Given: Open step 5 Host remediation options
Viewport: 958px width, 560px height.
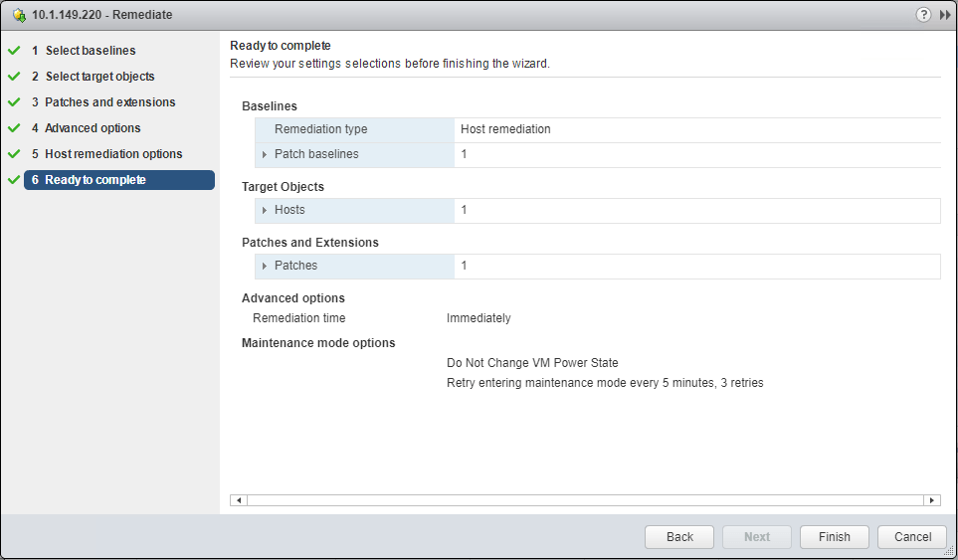Looking at the screenshot, I should [x=113, y=154].
